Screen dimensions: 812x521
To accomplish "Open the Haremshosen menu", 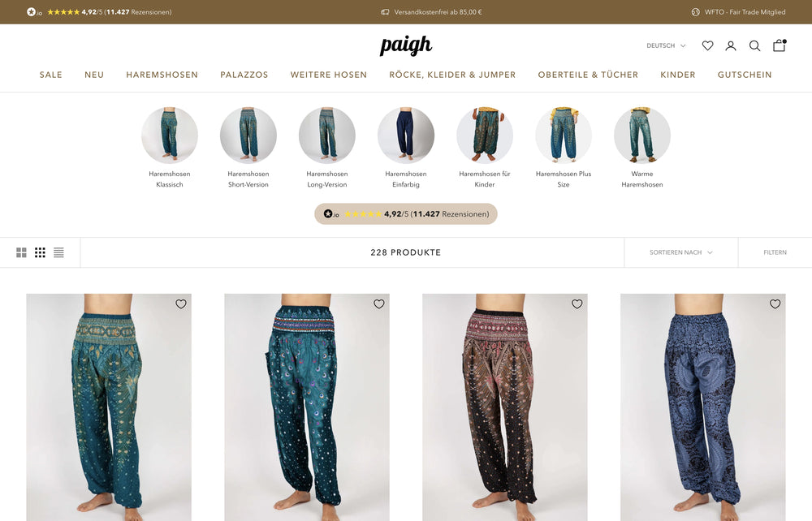I will (x=162, y=75).
